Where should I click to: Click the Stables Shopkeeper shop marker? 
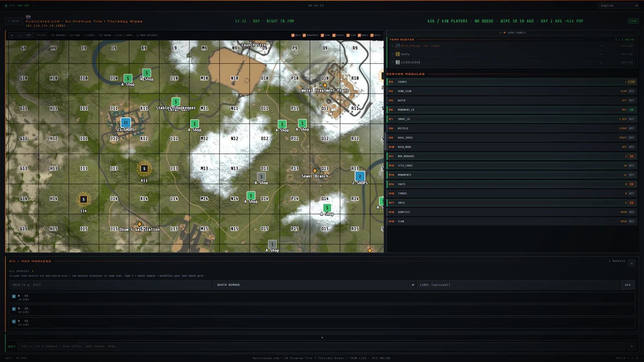(x=175, y=102)
